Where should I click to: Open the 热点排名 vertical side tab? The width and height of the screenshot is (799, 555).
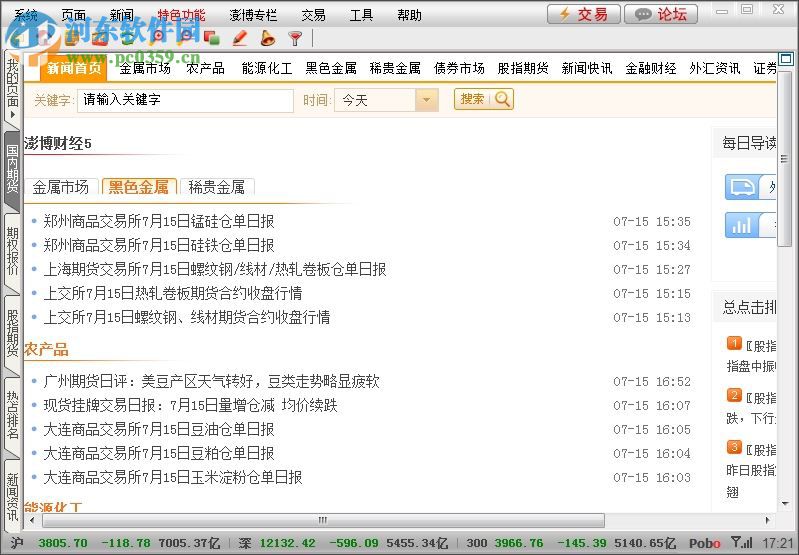12,415
